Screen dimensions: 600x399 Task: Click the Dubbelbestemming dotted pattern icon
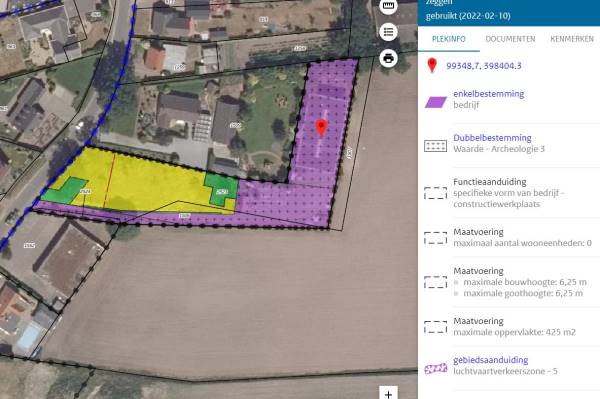point(435,146)
